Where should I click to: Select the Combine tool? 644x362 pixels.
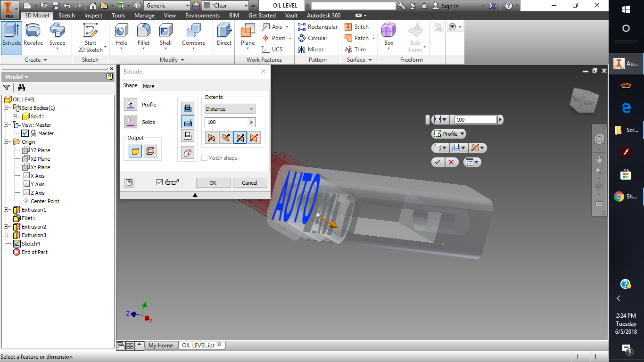point(194,36)
